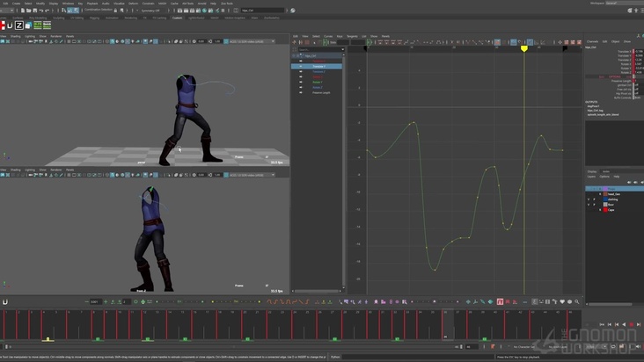Toggle visibility of Cape display layer
Image resolution: width=644 pixels, height=362 pixels.
589,210
